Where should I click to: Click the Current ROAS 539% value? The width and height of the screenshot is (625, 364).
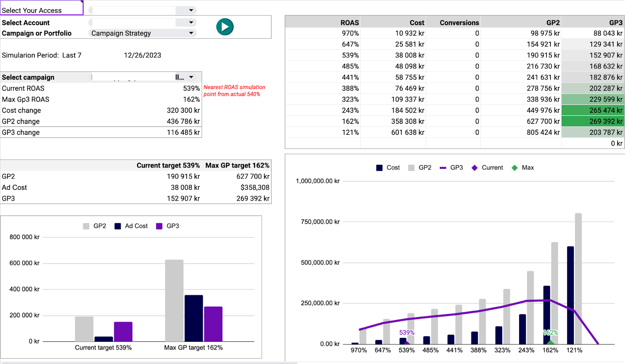pos(191,88)
